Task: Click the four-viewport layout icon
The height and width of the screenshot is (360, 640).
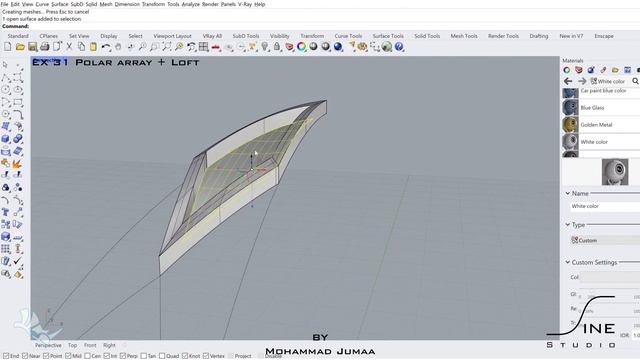Action: [204, 47]
